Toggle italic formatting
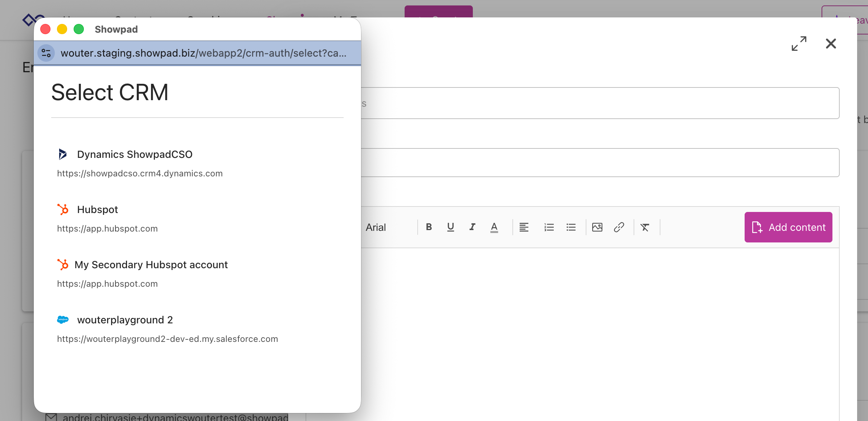The height and width of the screenshot is (421, 868). pyautogui.click(x=472, y=227)
